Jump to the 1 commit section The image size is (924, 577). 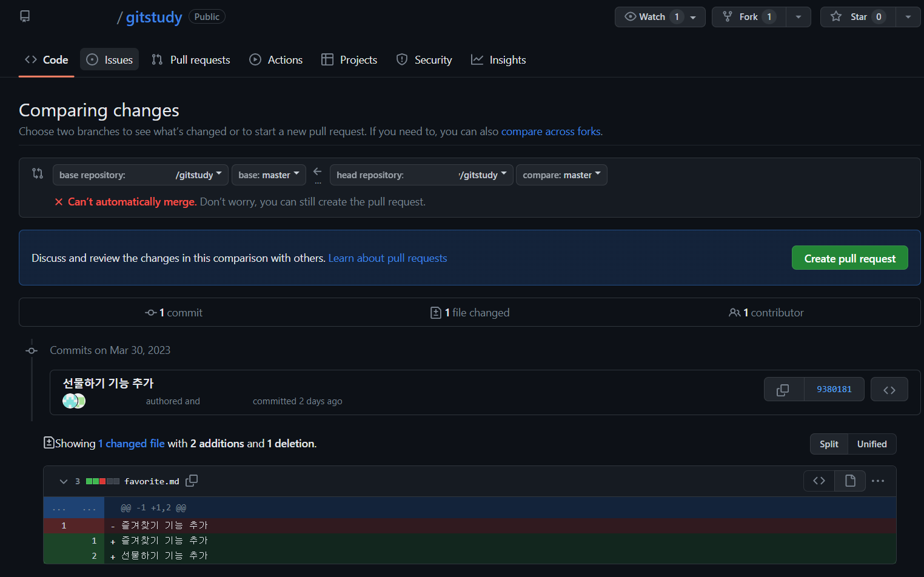173,313
